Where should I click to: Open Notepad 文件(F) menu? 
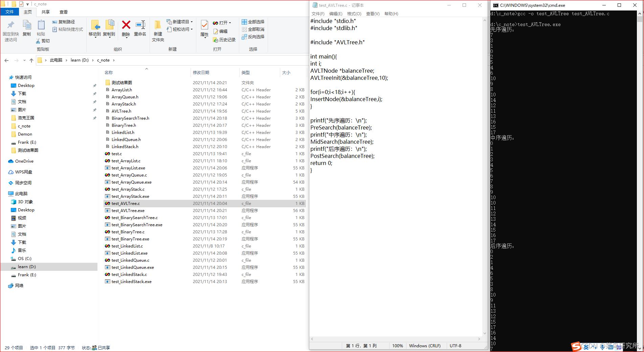pos(318,14)
